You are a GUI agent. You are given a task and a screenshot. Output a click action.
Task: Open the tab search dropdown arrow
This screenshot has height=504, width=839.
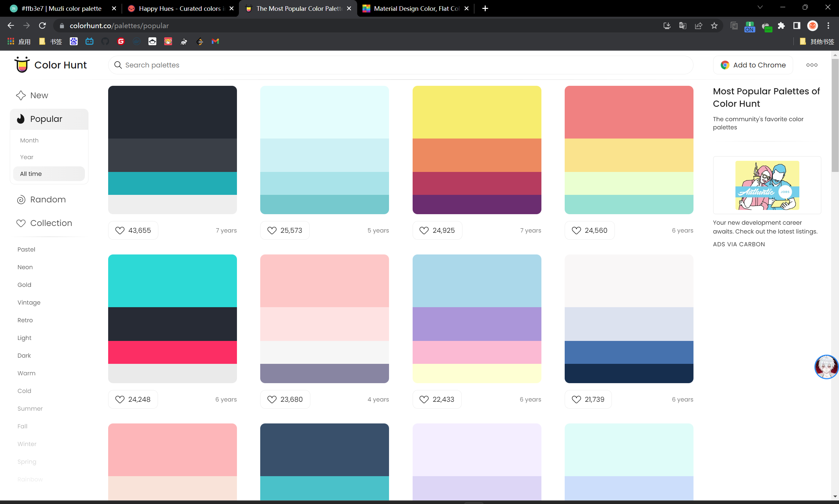coord(760,8)
